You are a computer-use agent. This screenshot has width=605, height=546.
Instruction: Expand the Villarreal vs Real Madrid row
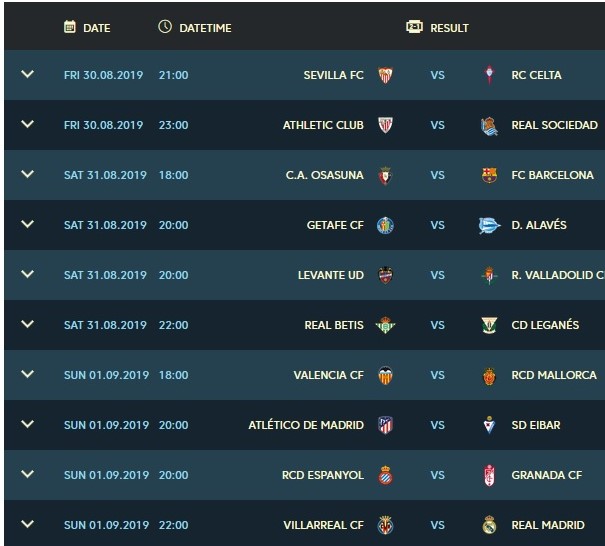[x=28, y=524]
